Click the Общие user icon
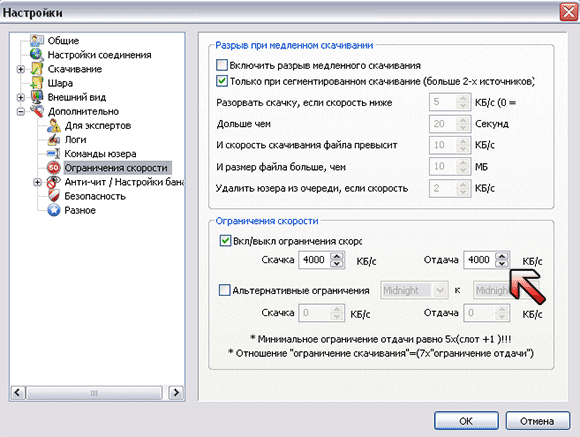The width and height of the screenshot is (580, 437). point(37,40)
